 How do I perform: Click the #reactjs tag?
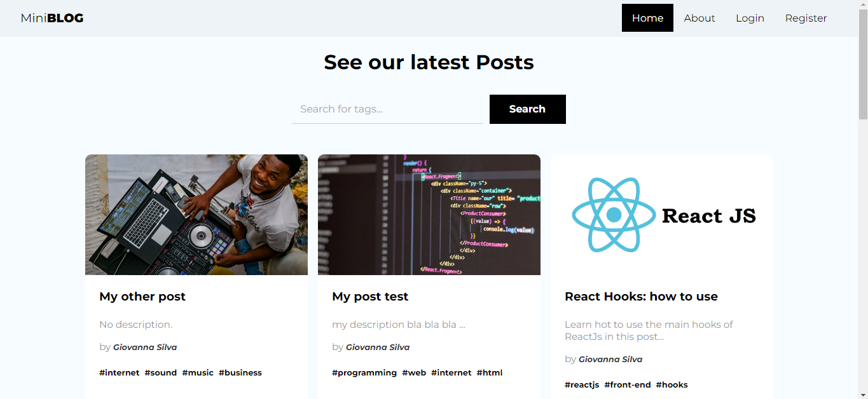[582, 385]
